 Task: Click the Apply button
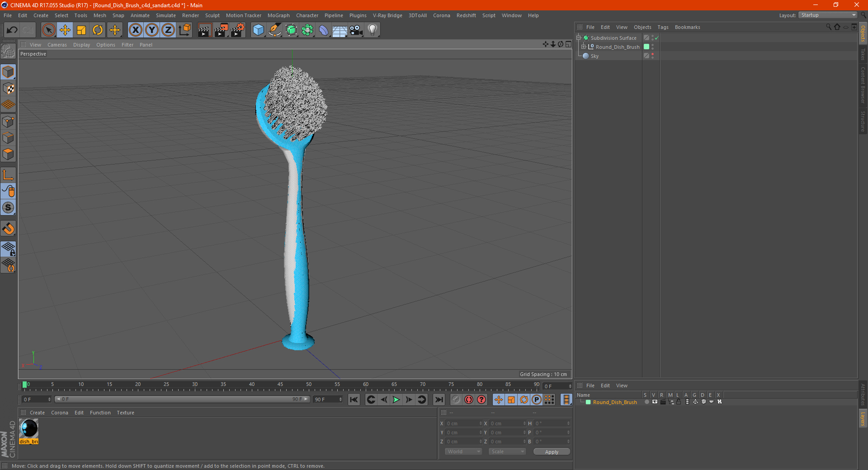click(552, 452)
